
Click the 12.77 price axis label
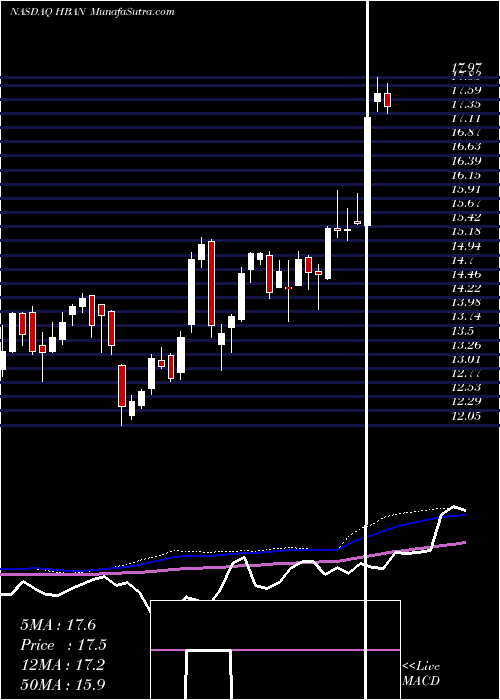466,373
